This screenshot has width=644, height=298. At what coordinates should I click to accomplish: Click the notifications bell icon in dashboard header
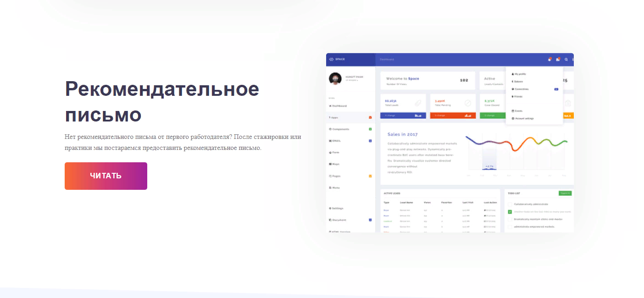tap(550, 60)
